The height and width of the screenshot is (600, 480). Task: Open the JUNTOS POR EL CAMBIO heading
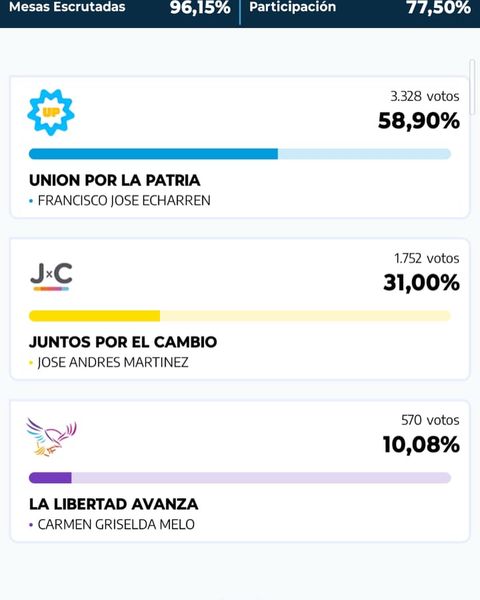click(x=123, y=342)
